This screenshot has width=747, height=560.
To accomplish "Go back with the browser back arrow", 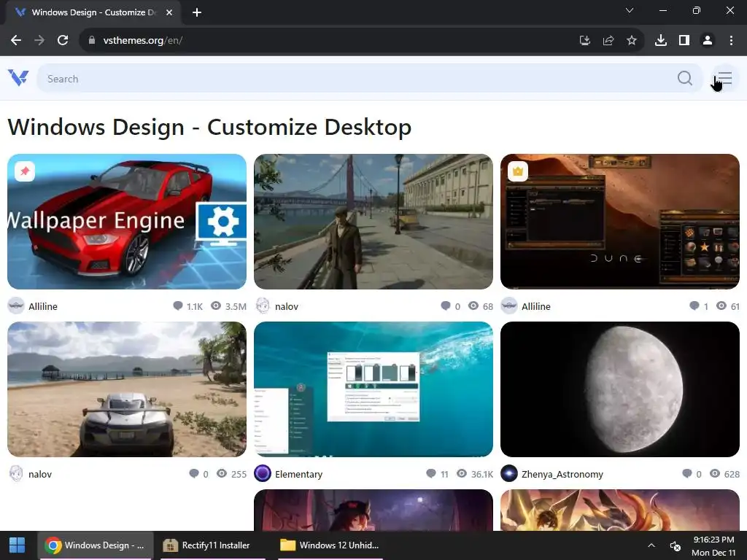I will (16, 41).
